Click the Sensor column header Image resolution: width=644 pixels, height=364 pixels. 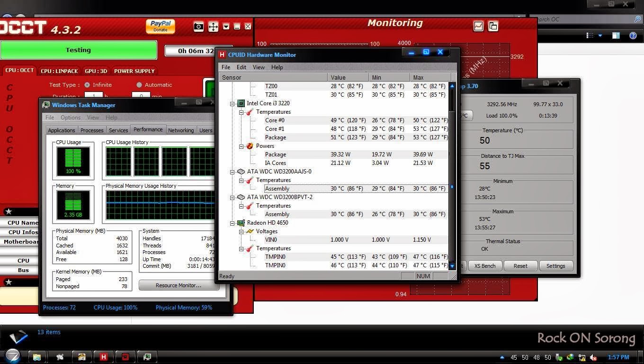coord(273,77)
